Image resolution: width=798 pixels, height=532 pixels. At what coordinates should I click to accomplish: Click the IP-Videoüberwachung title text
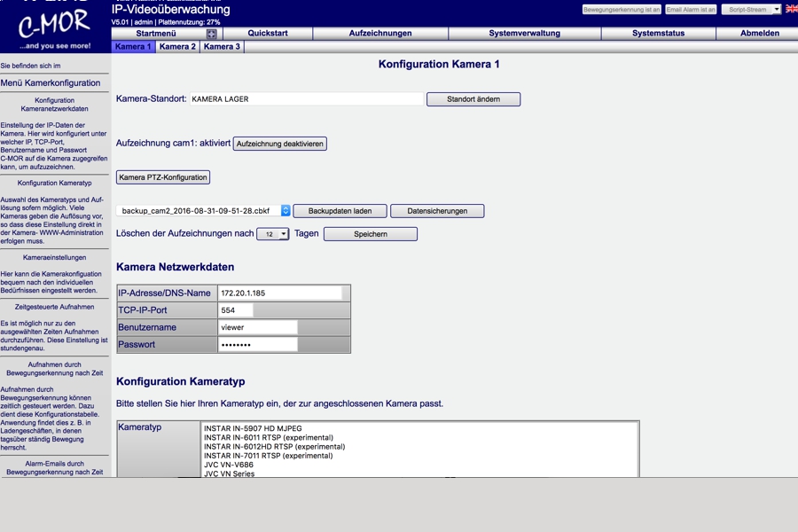point(170,9)
